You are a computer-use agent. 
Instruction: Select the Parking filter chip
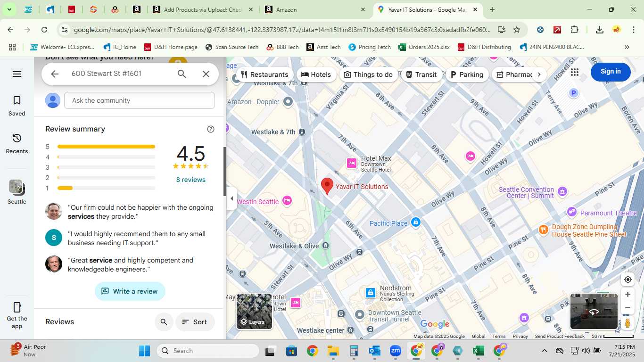click(467, 74)
